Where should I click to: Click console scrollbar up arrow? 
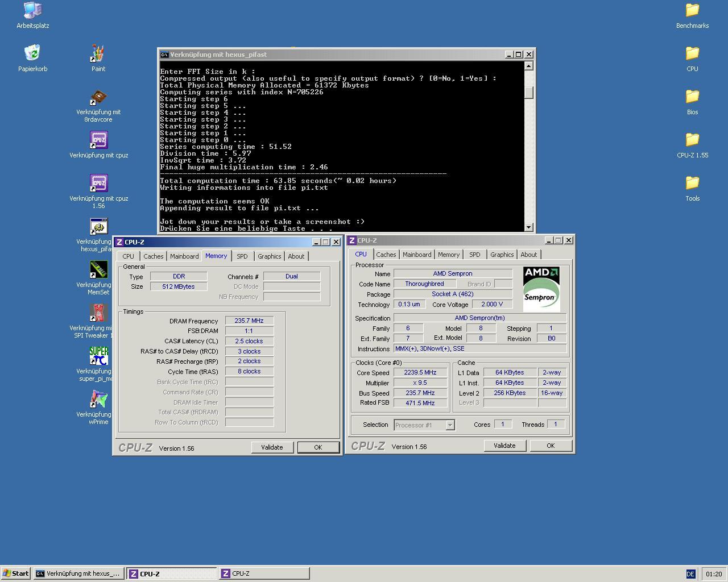coord(529,66)
